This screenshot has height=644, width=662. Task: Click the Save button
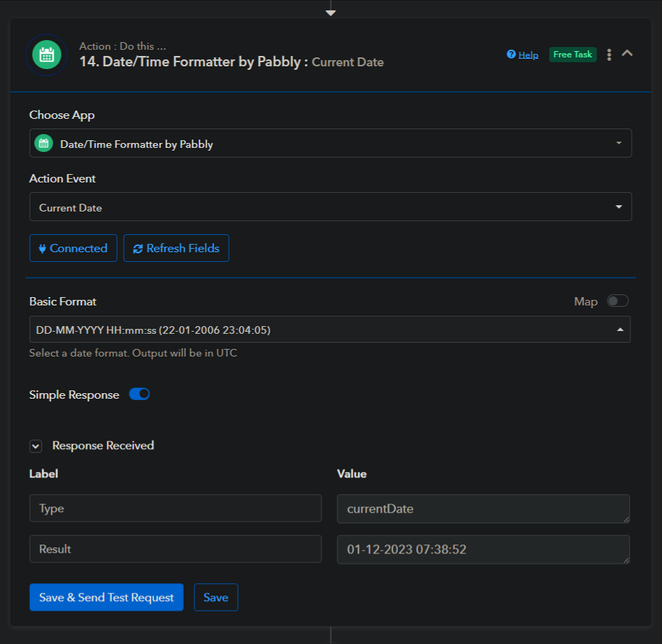216,598
